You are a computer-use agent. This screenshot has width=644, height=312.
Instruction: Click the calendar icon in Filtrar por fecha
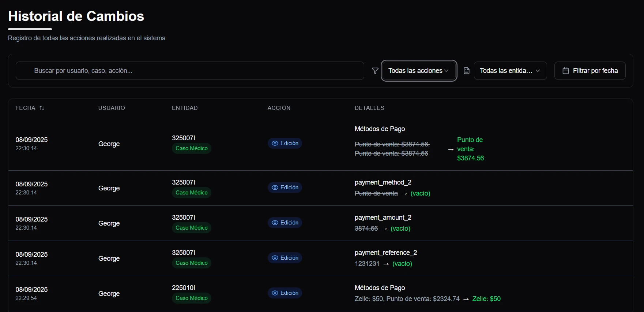[565, 71]
